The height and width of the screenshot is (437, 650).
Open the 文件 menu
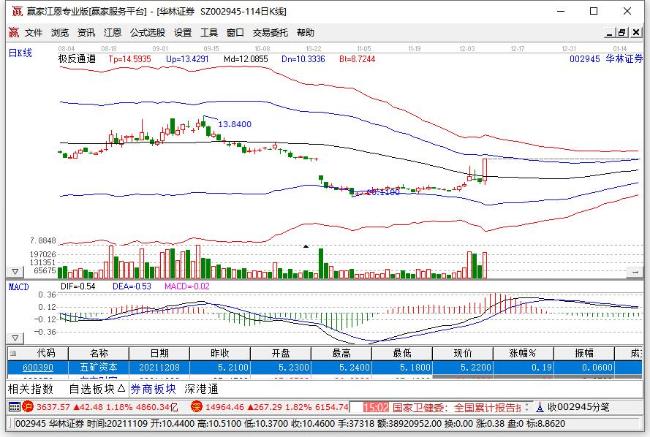point(34,33)
